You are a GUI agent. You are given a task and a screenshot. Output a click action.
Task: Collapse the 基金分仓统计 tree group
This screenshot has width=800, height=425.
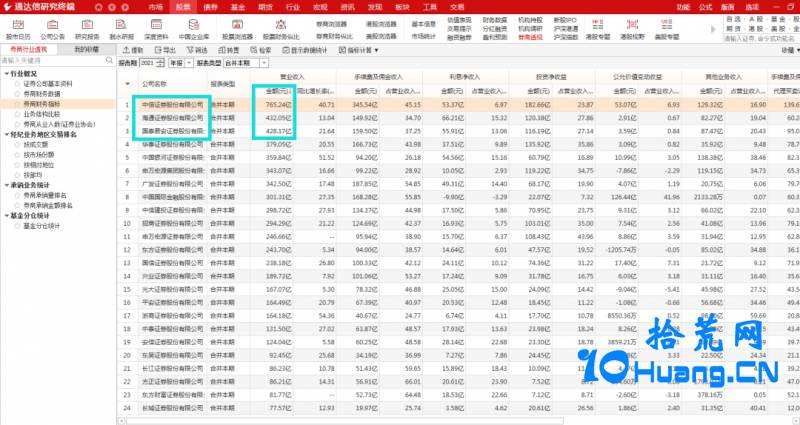pyautogui.click(x=7, y=216)
